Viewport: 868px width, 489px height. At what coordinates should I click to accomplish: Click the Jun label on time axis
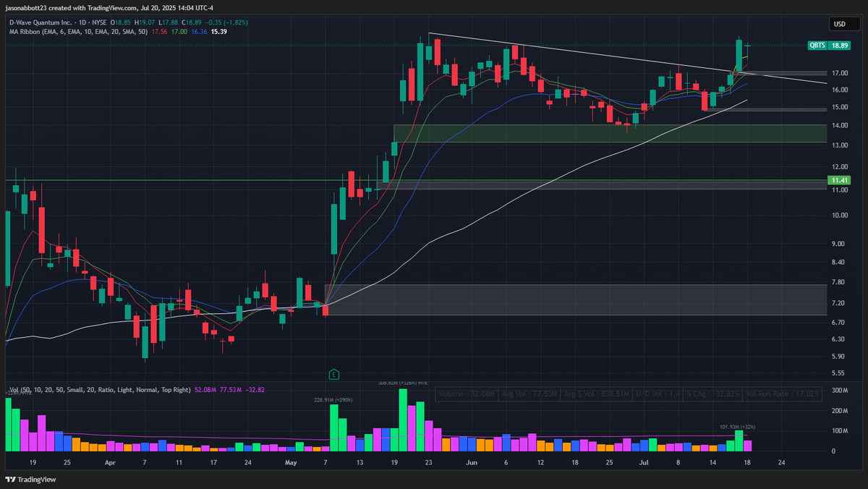pos(472,461)
